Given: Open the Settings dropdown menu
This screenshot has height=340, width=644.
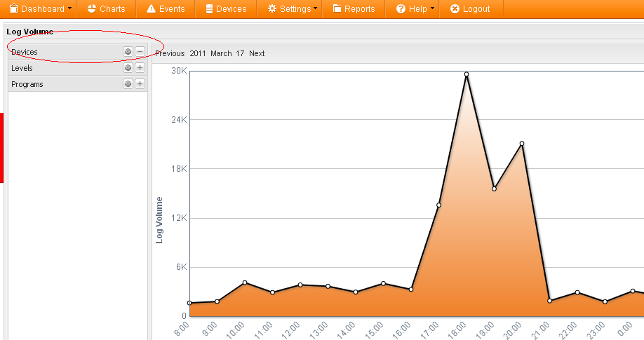Looking at the screenshot, I should coord(293,9).
